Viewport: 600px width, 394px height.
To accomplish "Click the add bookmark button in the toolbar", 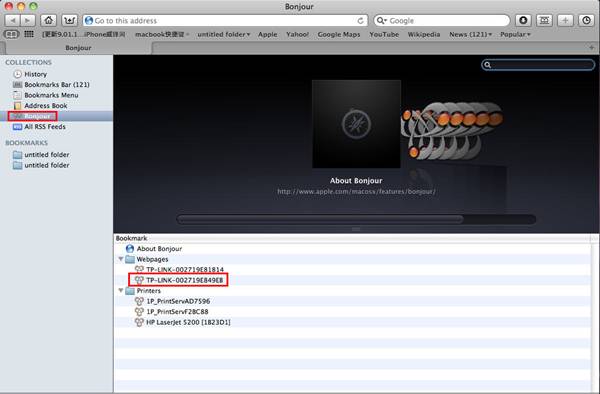I will pos(69,20).
